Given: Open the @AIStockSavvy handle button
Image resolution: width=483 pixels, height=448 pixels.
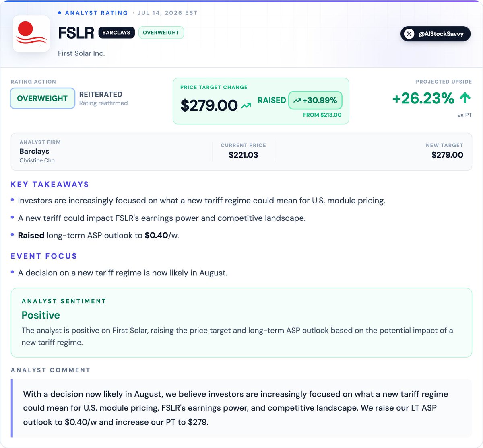Looking at the screenshot, I should (x=436, y=34).
